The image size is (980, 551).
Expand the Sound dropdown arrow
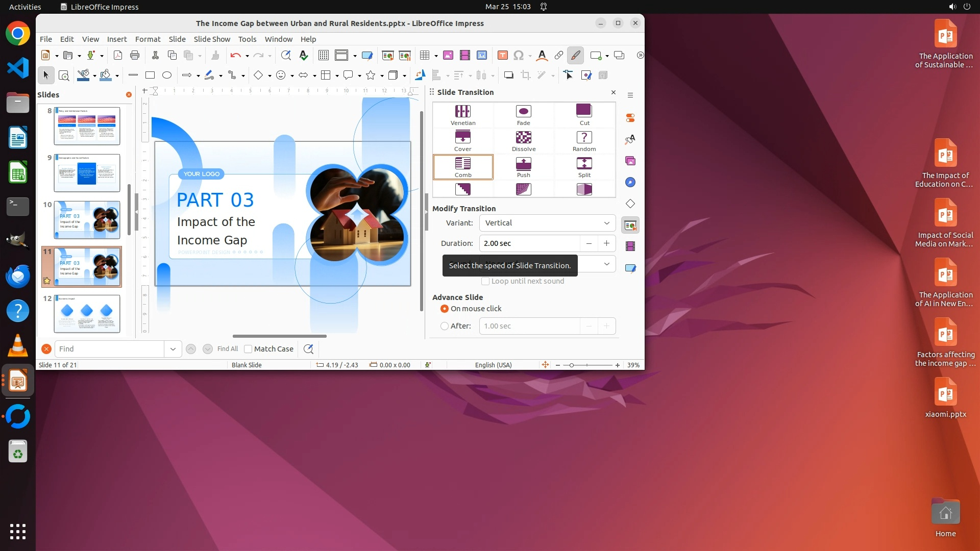tap(606, 264)
